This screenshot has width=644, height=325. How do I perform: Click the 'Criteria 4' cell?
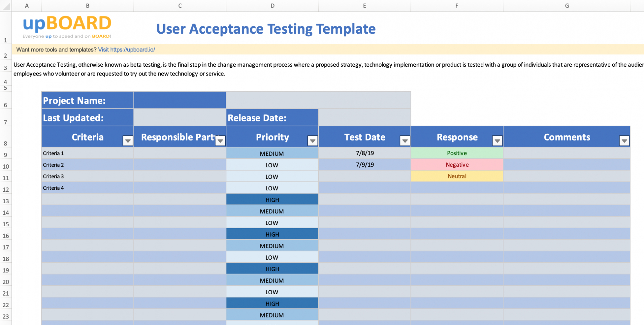click(x=87, y=188)
